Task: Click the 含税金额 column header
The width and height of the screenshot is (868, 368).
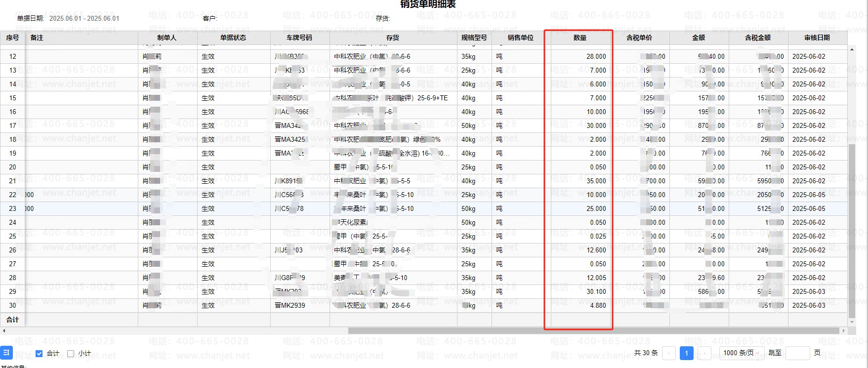Action: point(758,38)
